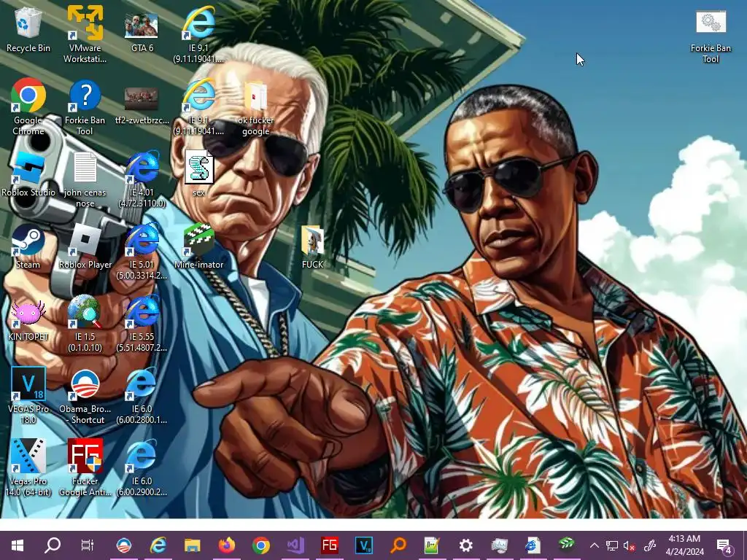
Task: Open the KINITOPET shortcut
Action: (28, 319)
